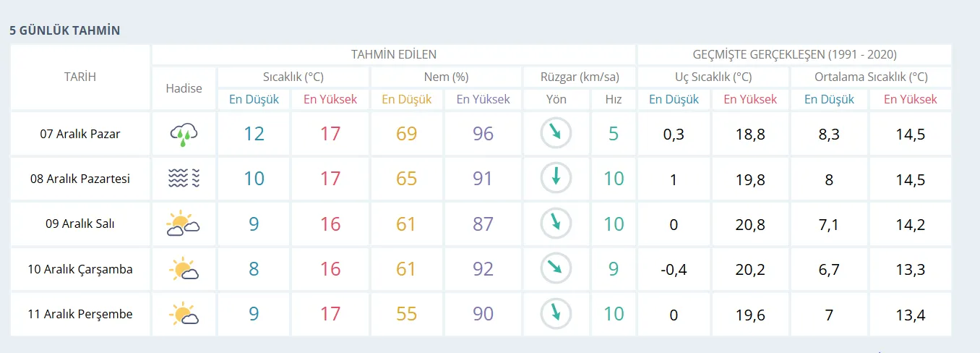Click the Nem (%) header
The image size is (980, 353).
pos(446,77)
